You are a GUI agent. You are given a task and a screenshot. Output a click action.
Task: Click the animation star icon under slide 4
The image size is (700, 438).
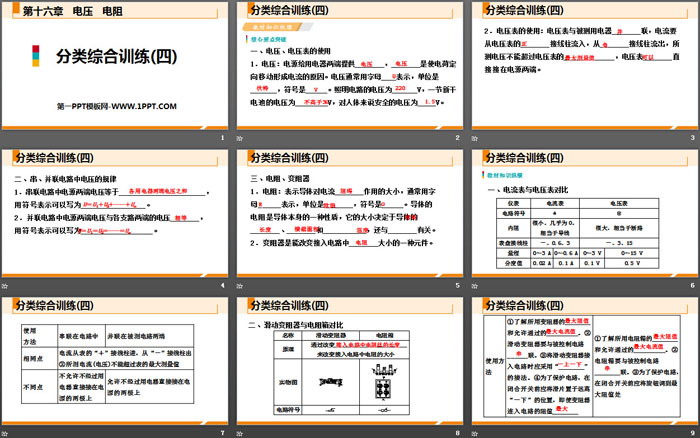[5, 286]
